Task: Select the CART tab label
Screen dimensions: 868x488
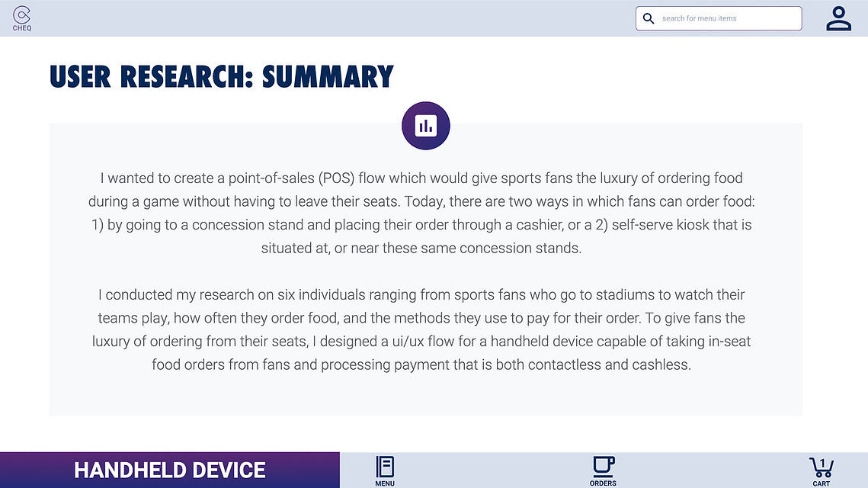Action: click(x=821, y=483)
